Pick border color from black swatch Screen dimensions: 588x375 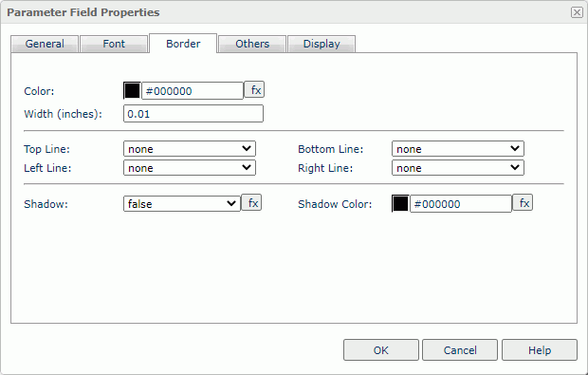tap(132, 91)
